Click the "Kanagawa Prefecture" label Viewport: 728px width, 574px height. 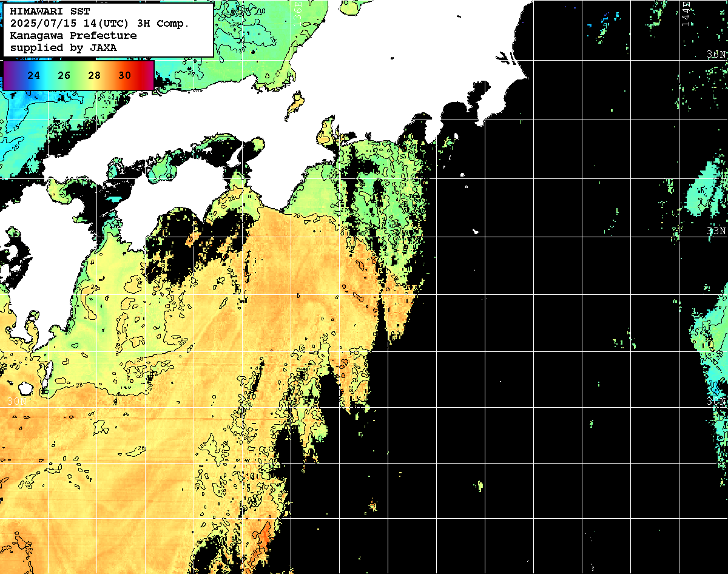click(73, 36)
